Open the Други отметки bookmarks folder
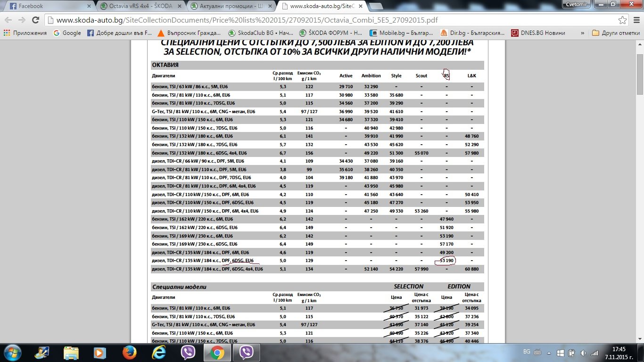Image resolution: width=644 pixels, height=362 pixels. (x=615, y=33)
